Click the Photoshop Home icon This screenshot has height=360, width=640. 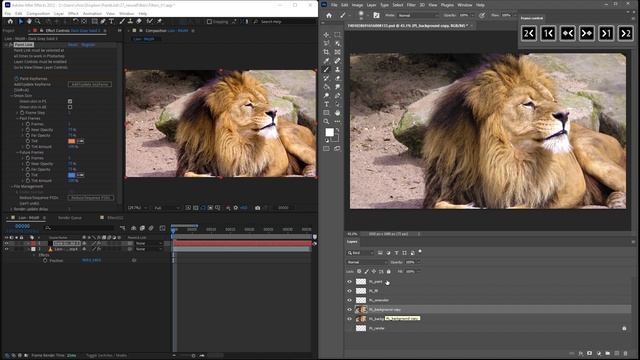329,16
